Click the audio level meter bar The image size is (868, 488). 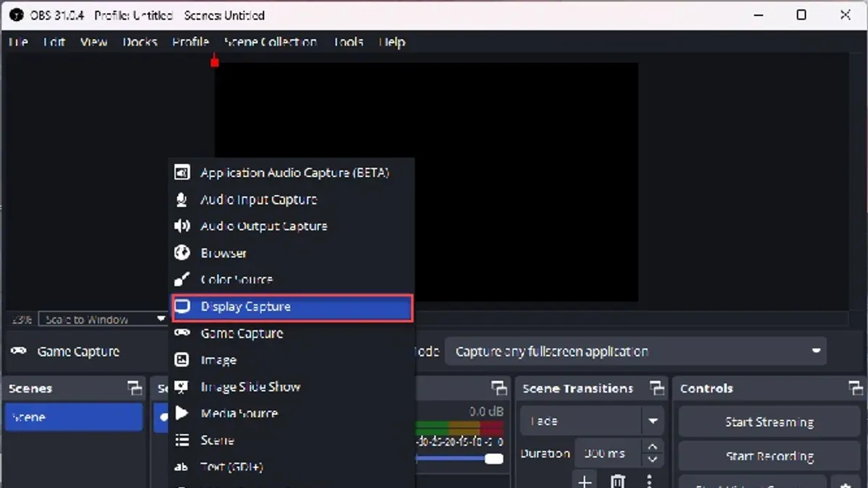point(460,427)
